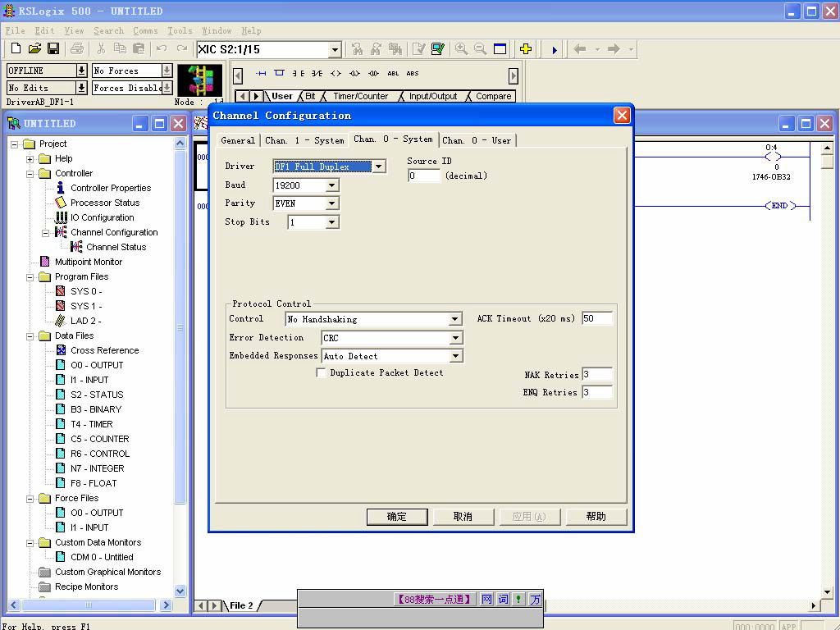840x630 pixels.
Task: Switch to Chan. 0 - User tab
Action: [477, 140]
